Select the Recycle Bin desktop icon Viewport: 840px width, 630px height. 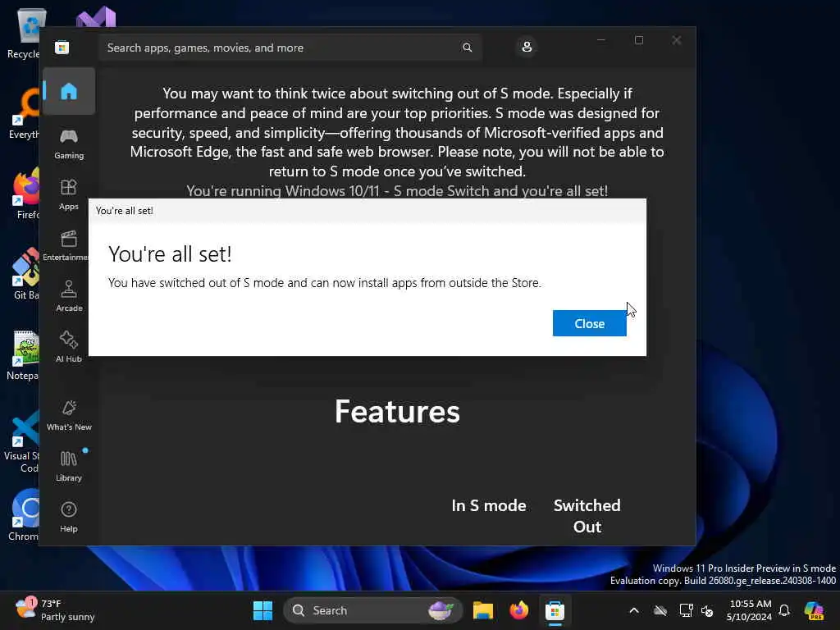point(24,33)
